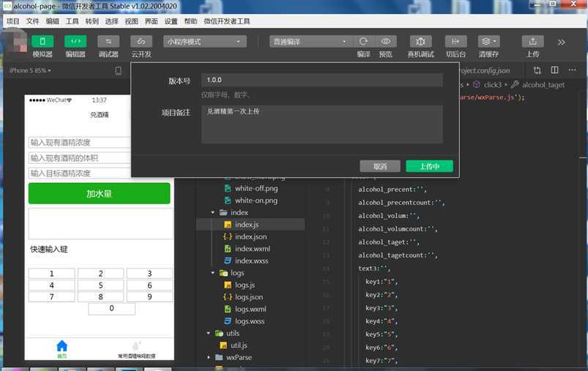Click the project remarks (项目备注) text area
This screenshot has height=371, width=588.
coord(321,124)
